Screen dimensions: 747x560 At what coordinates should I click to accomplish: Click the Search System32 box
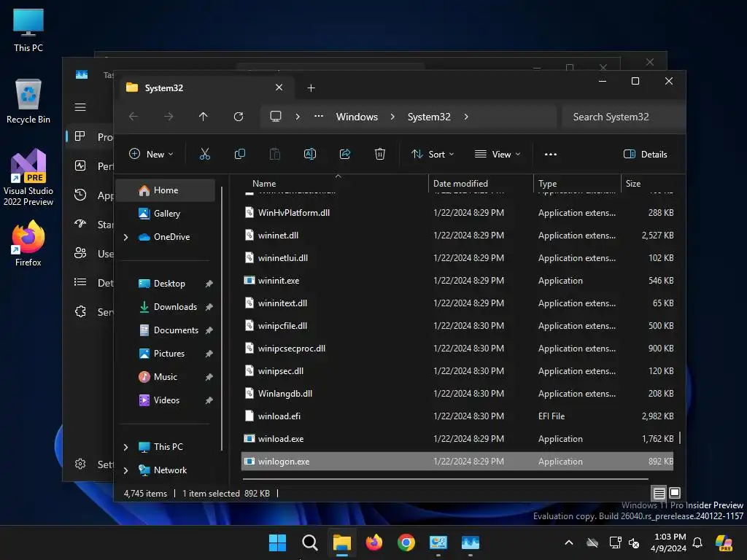(x=623, y=117)
